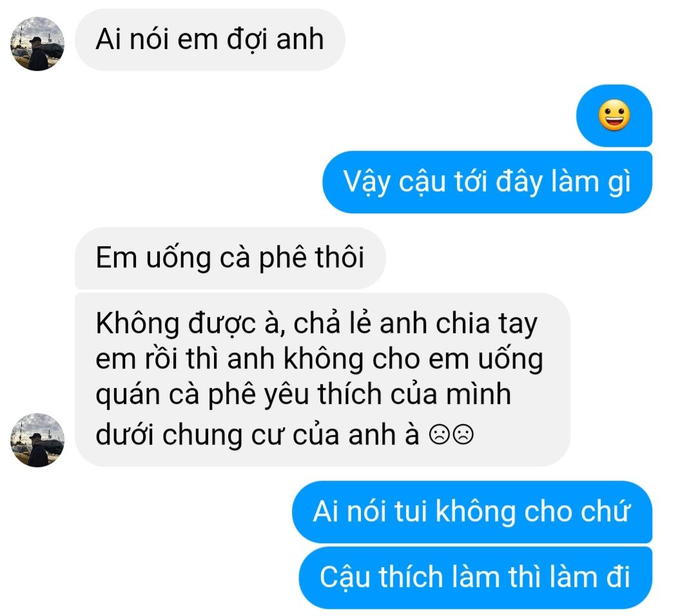
Task: Select the message 'Vậy cậu tới đây làm gì'
Action: pos(487,182)
